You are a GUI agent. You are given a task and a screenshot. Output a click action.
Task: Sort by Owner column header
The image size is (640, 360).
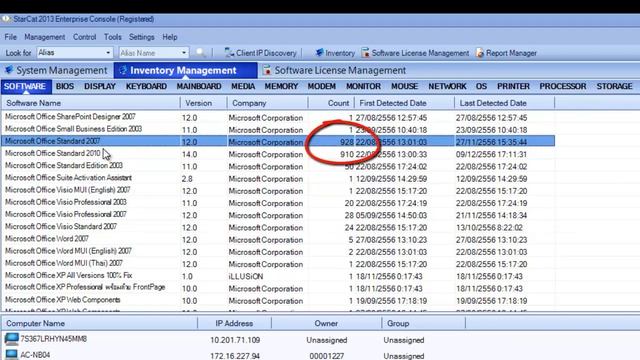click(326, 323)
